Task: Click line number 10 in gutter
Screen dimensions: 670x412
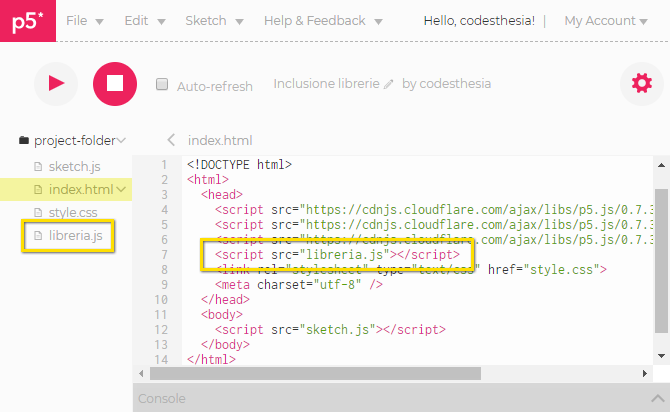Action: (x=161, y=300)
